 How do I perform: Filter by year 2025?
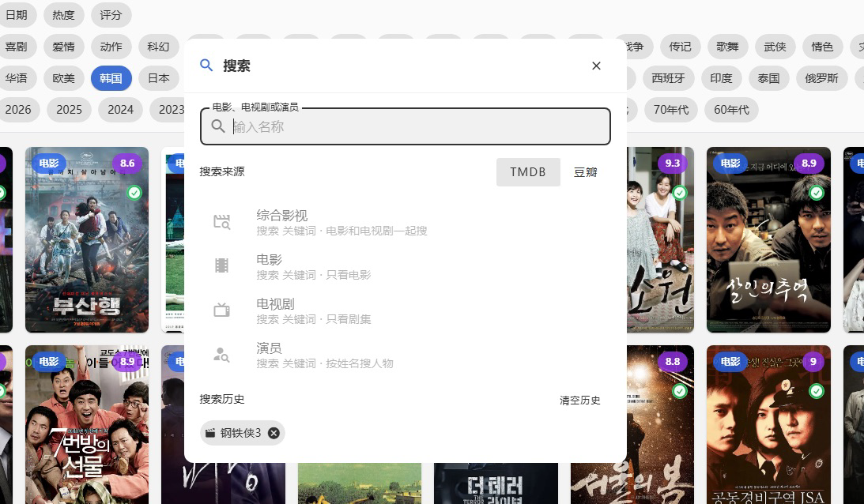(x=69, y=110)
